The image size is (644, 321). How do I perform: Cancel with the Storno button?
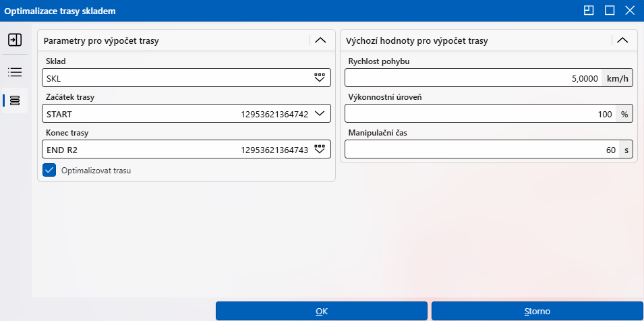click(x=537, y=311)
